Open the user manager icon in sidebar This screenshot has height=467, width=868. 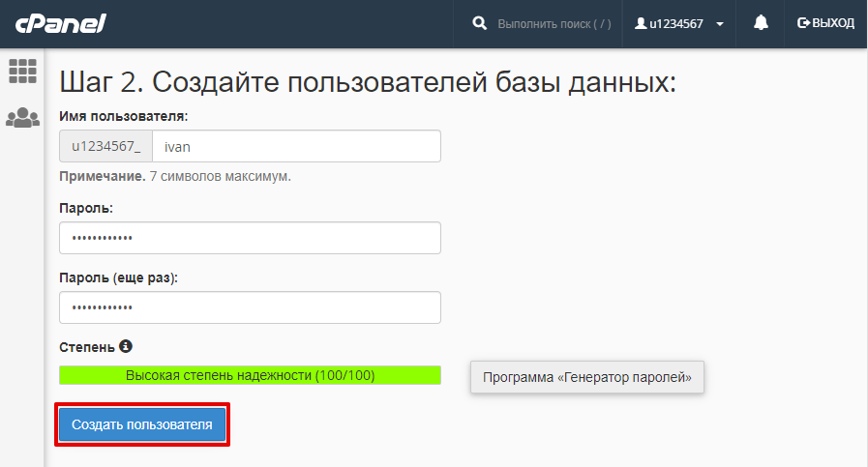pyautogui.click(x=22, y=117)
